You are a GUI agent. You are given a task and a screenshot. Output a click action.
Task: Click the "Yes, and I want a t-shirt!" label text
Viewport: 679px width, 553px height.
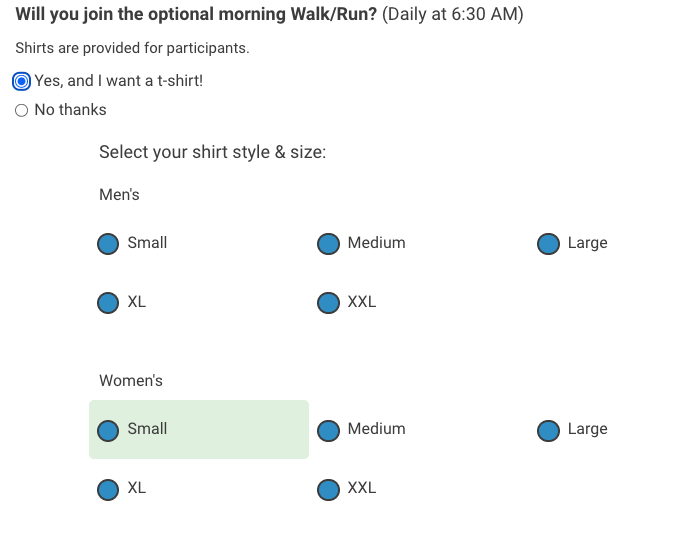118,81
